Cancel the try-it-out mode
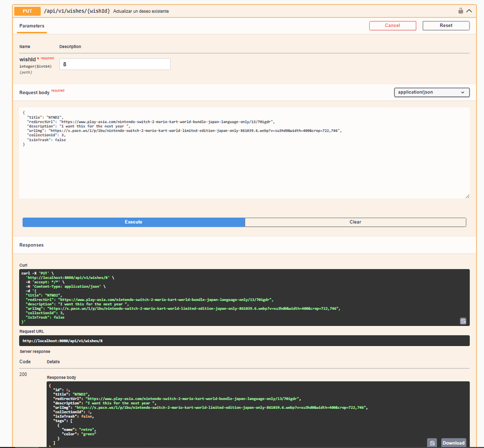 tap(392, 26)
